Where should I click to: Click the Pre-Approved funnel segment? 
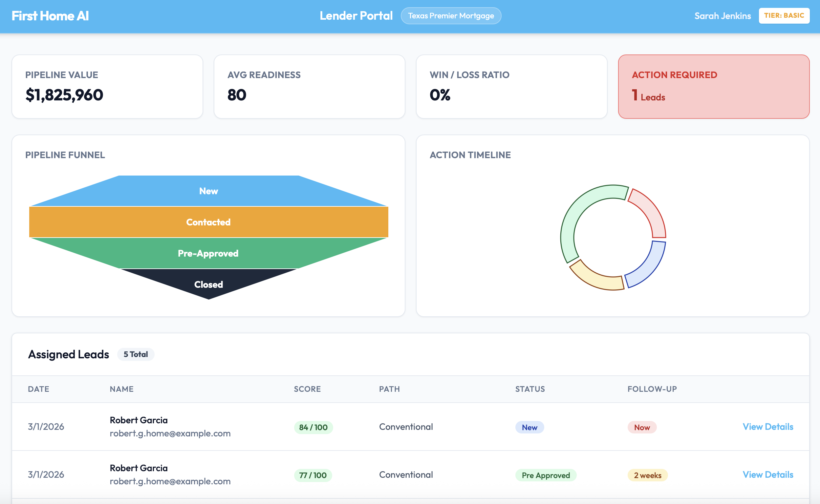click(x=208, y=253)
